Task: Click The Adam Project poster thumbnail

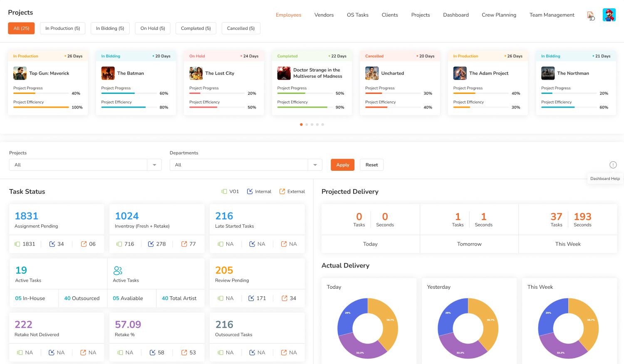Action: tap(460, 73)
